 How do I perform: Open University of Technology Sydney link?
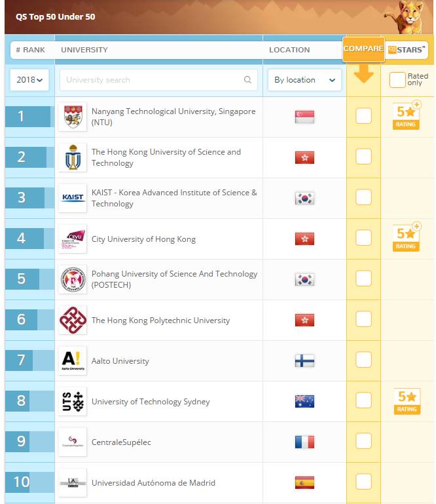pyautogui.click(x=151, y=402)
